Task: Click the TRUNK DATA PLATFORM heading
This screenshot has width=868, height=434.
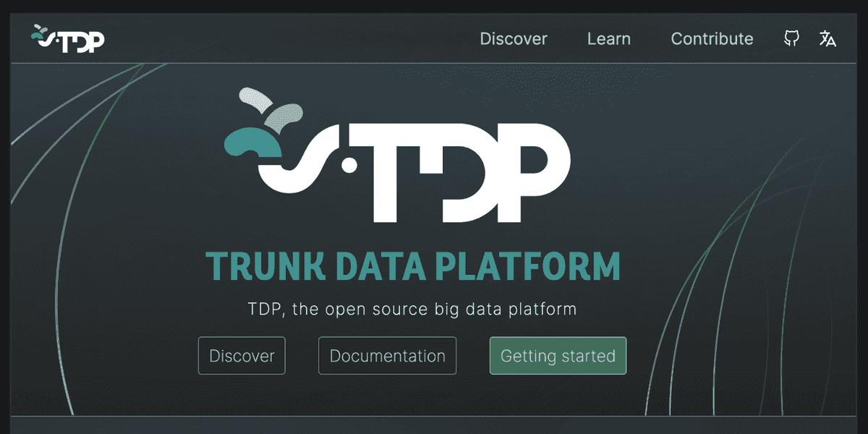Action: 412,266
